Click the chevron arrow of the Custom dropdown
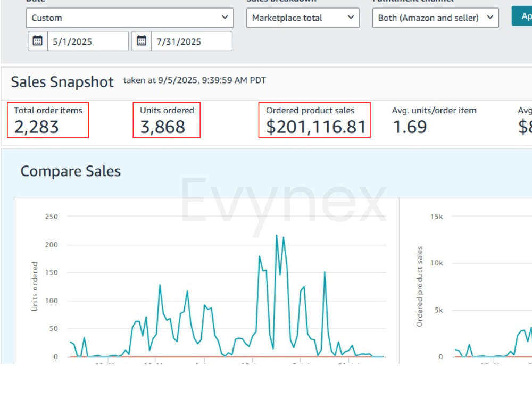532x399 pixels. coord(225,17)
